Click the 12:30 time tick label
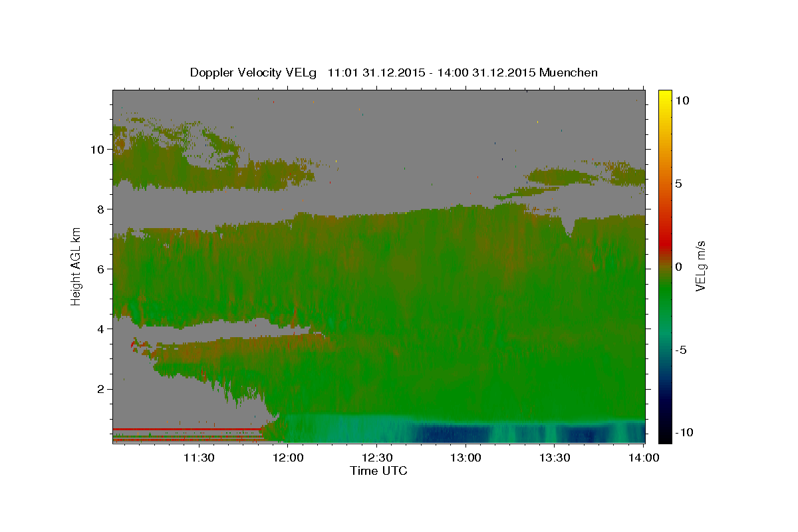 pos(376,458)
